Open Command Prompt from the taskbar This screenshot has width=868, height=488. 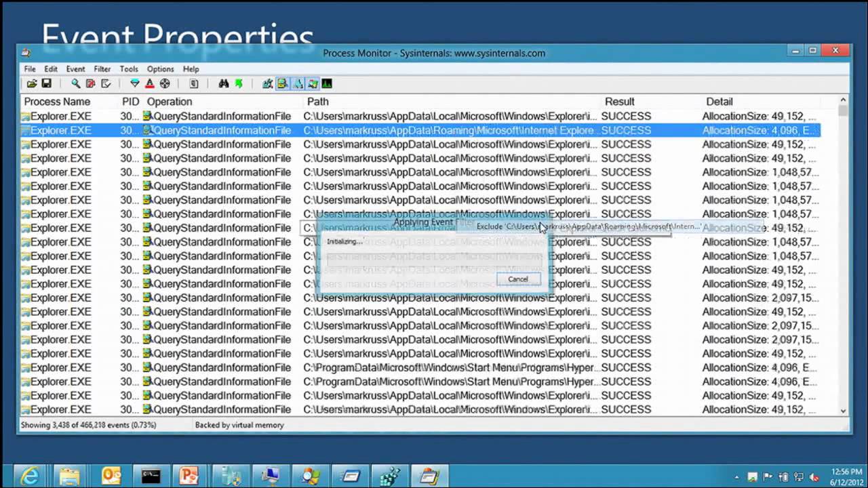click(x=151, y=476)
